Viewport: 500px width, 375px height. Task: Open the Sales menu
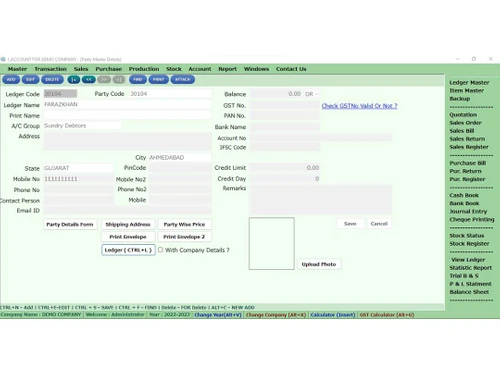[x=81, y=69]
